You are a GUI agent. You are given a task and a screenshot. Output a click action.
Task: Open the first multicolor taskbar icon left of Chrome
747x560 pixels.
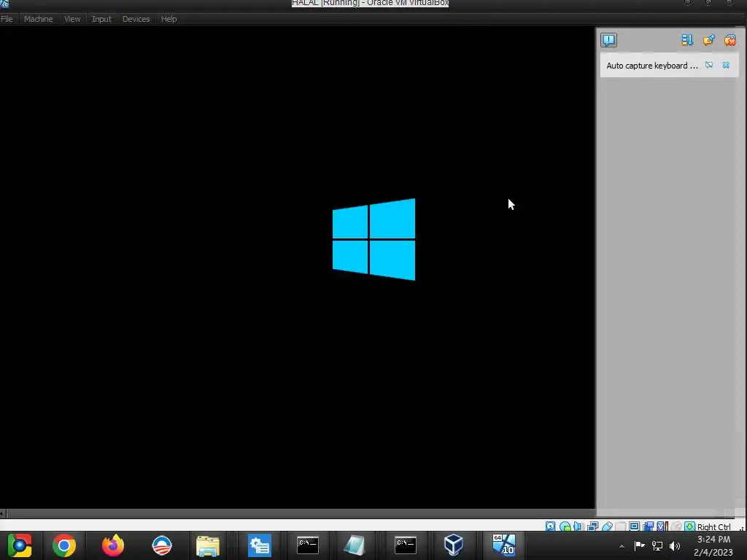click(x=19, y=545)
